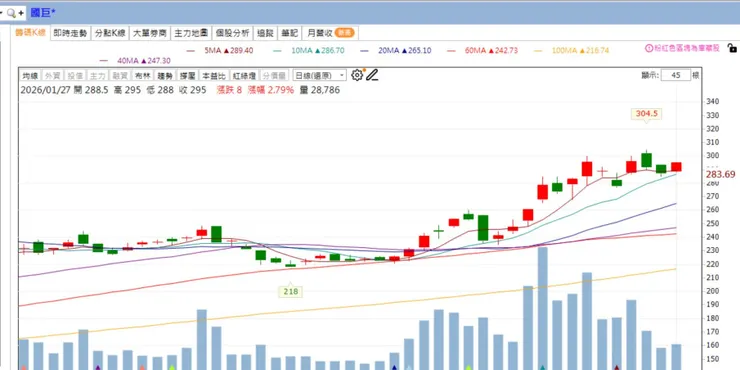
Task: Click the 40MA legend line swatch
Action: [x=104, y=61]
